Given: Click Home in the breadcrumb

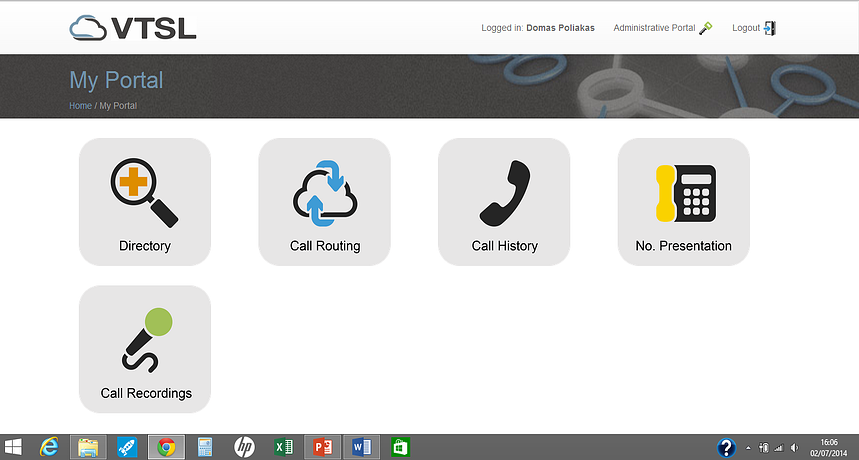Looking at the screenshot, I should click(x=80, y=106).
